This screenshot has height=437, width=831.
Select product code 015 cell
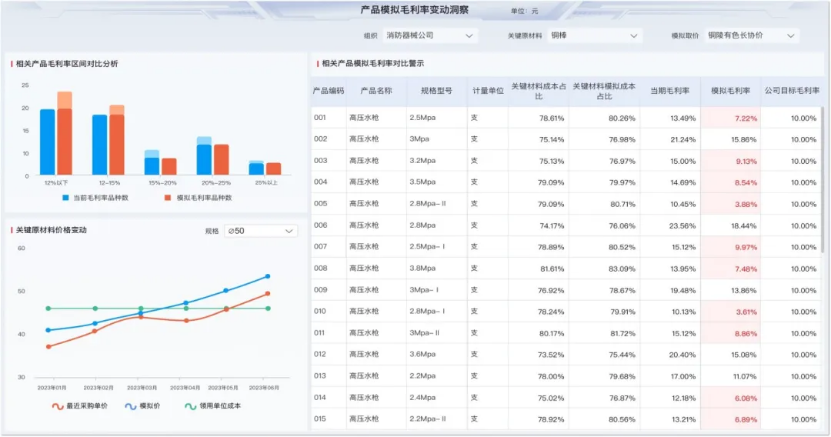(329, 419)
